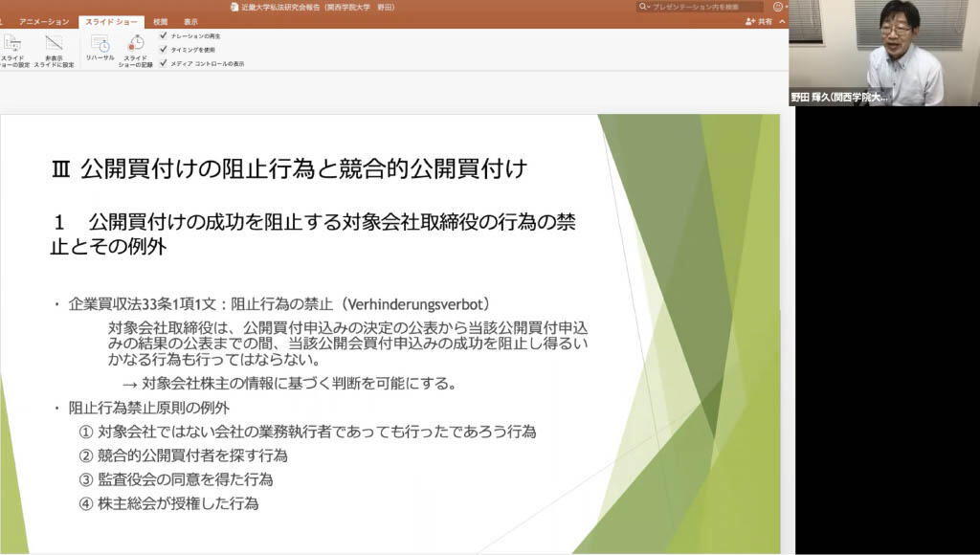Click the bullet 阻止行為禁止原則の例外

coord(148,409)
